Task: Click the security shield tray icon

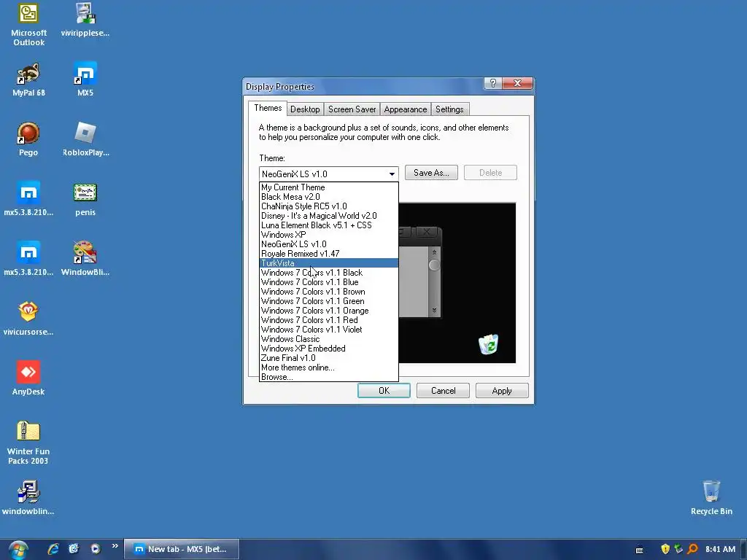Action: point(665,549)
